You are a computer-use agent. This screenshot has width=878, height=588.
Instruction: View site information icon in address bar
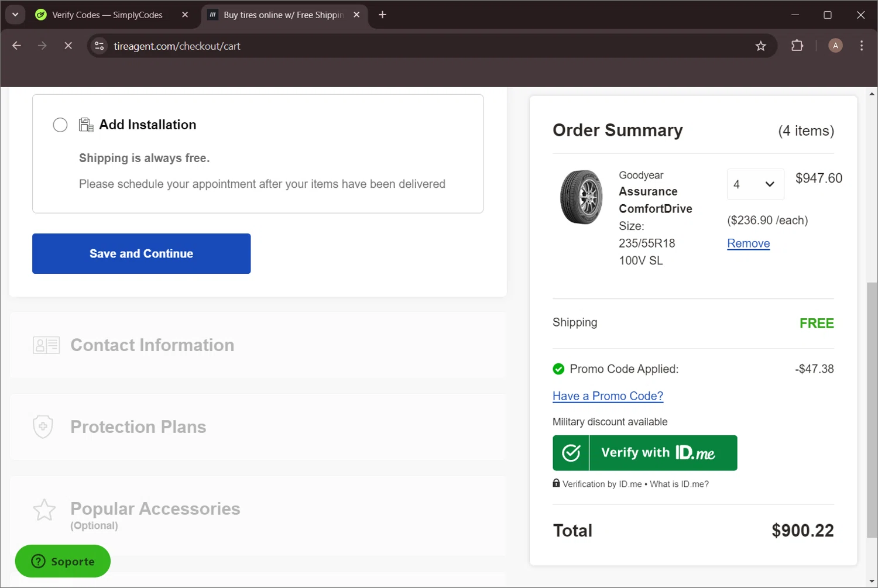(100, 46)
